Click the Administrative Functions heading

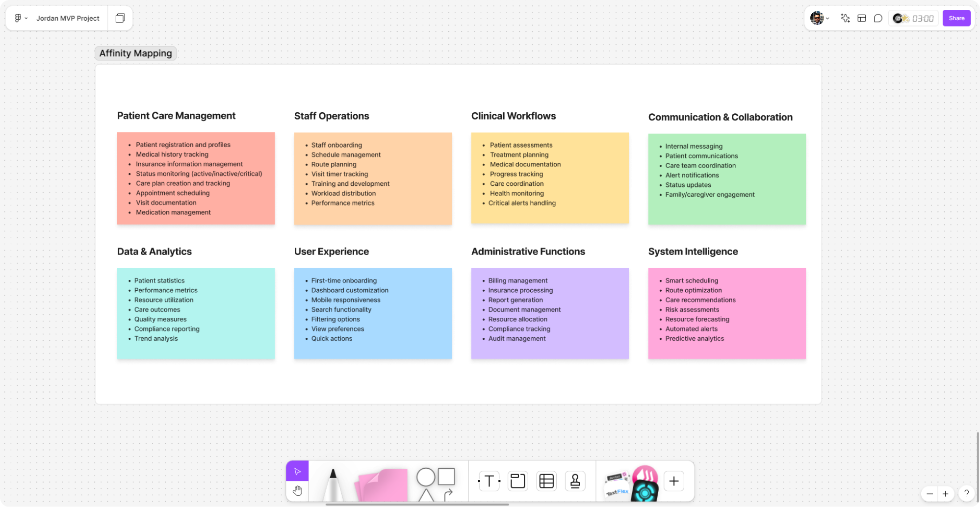pos(528,252)
